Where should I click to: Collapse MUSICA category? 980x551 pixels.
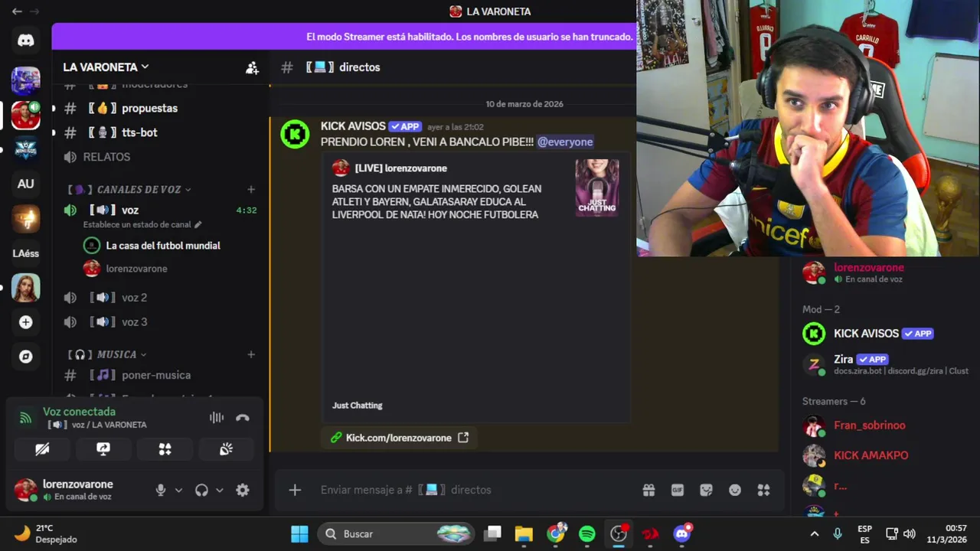(x=108, y=354)
